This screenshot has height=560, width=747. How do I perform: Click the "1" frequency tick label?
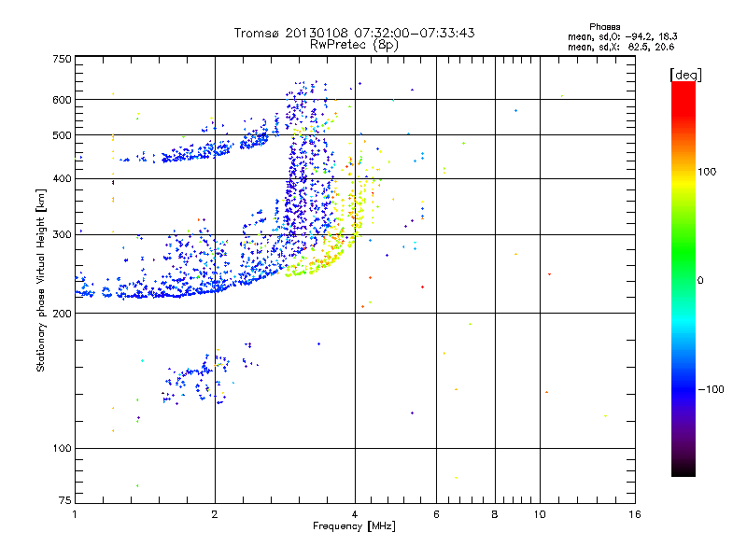tap(75, 514)
